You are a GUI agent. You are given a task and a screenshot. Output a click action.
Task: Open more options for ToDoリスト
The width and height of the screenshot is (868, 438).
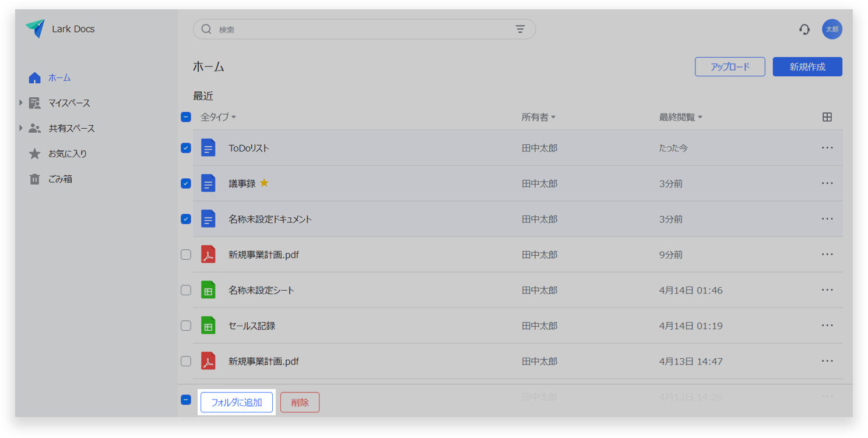click(x=827, y=148)
